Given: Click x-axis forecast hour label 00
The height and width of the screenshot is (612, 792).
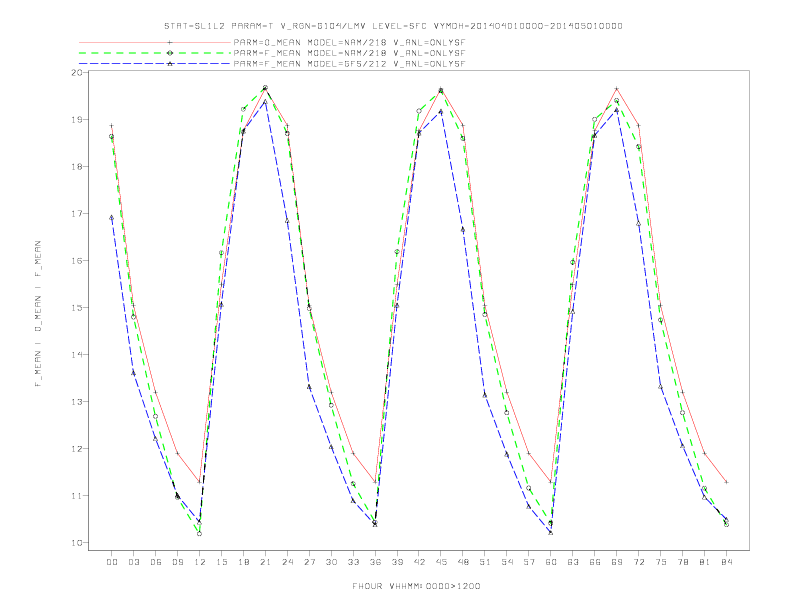Looking at the screenshot, I should [x=112, y=562].
